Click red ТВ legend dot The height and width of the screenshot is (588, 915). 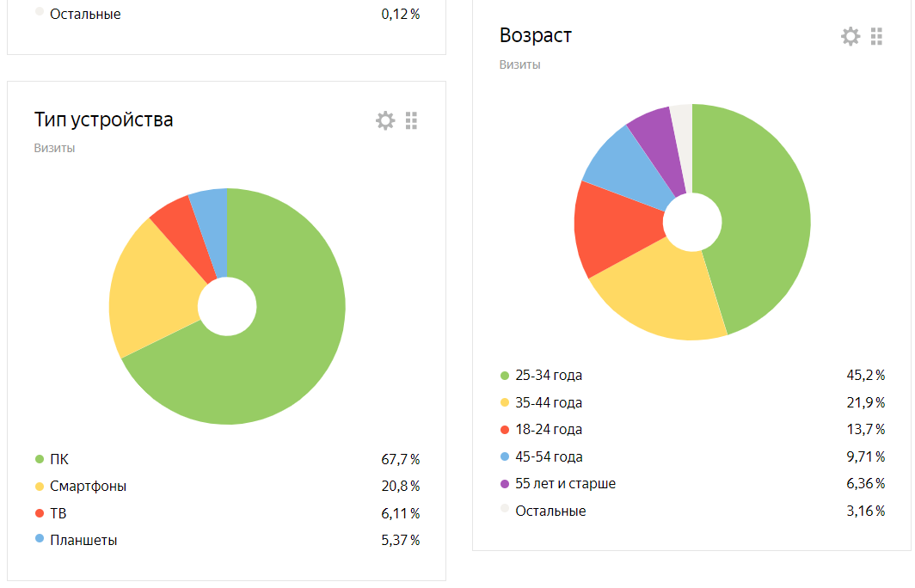tap(40, 513)
